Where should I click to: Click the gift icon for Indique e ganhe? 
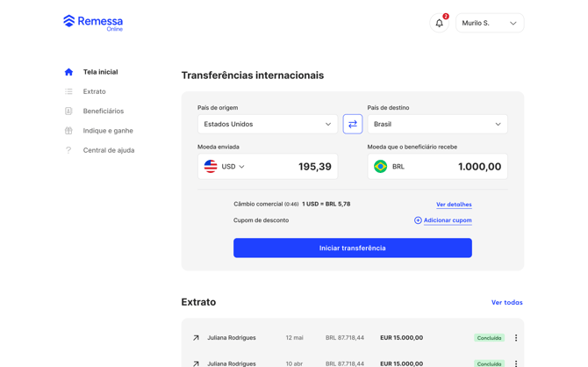pyautogui.click(x=68, y=131)
